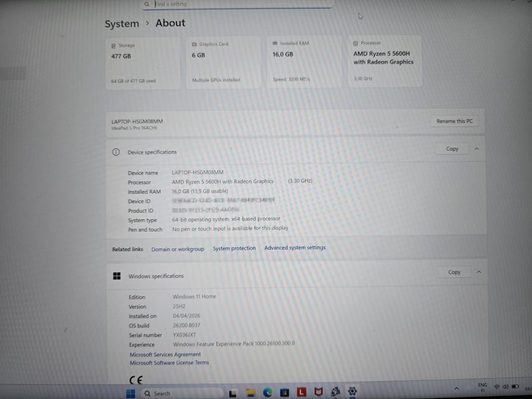Viewport: 532px width, 399px height.
Task: Copy the Device specifications
Action: click(x=452, y=149)
